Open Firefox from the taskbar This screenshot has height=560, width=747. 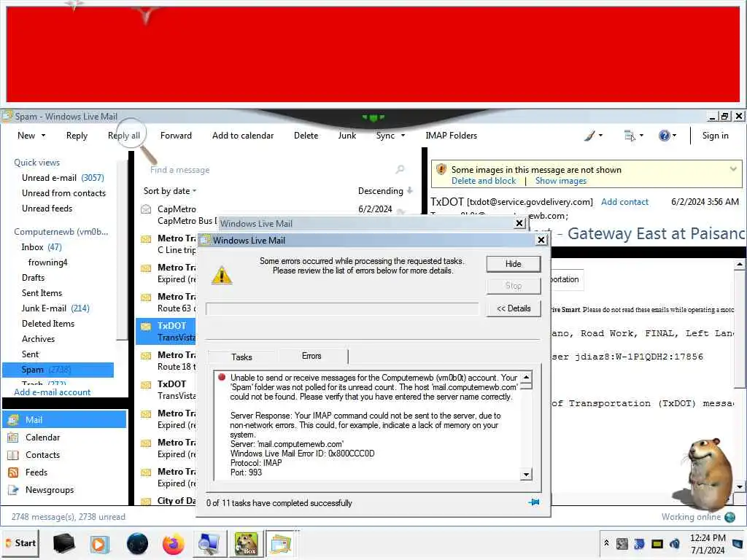(173, 543)
